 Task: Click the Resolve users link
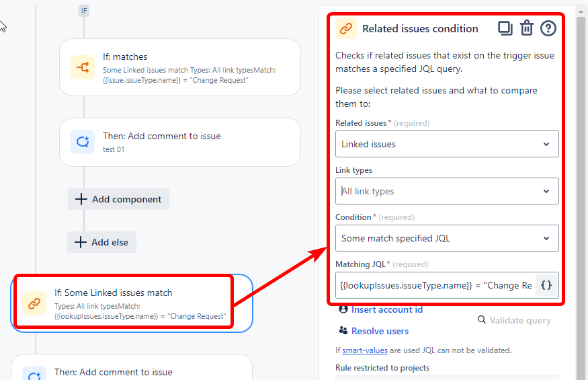pos(380,331)
